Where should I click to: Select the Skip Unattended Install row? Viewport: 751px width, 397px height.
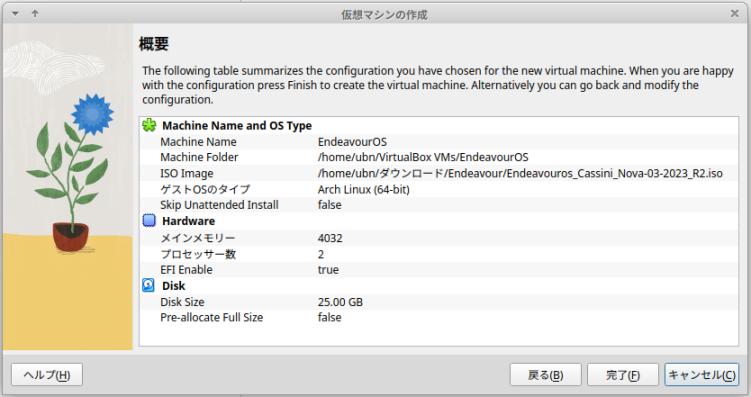439,205
